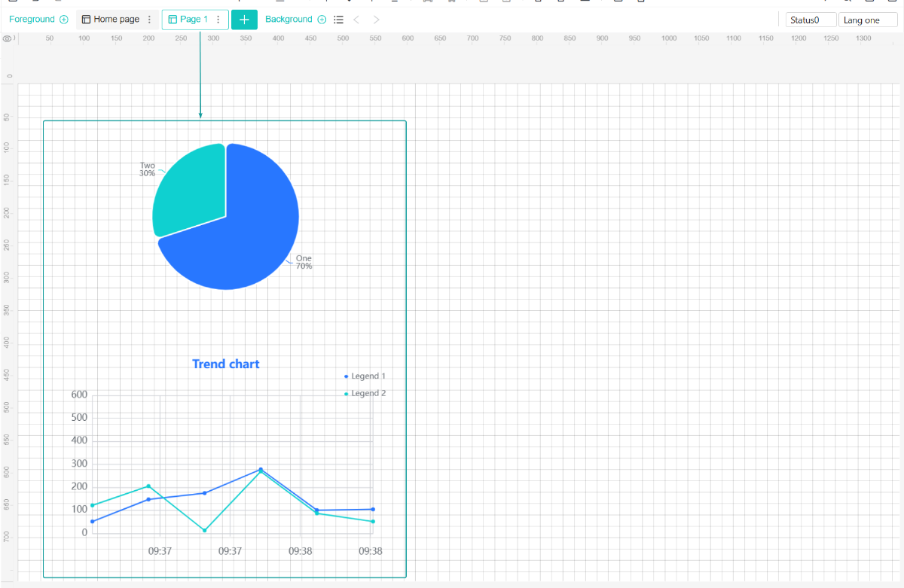Open the page list icon
This screenshot has width=904, height=588.
point(338,20)
